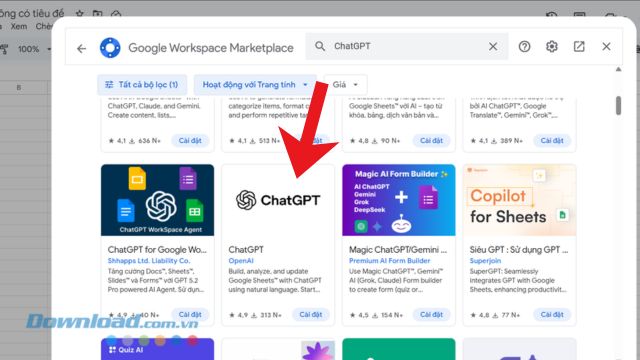Open 'ChatGPT for Google Wo...' title
The image size is (640, 360).
point(157,249)
